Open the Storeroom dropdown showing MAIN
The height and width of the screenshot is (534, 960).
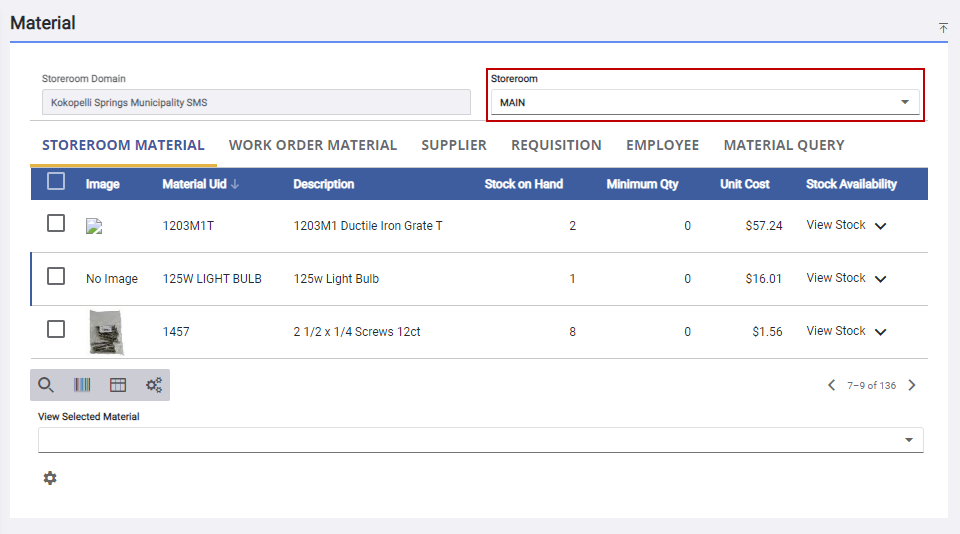(704, 102)
